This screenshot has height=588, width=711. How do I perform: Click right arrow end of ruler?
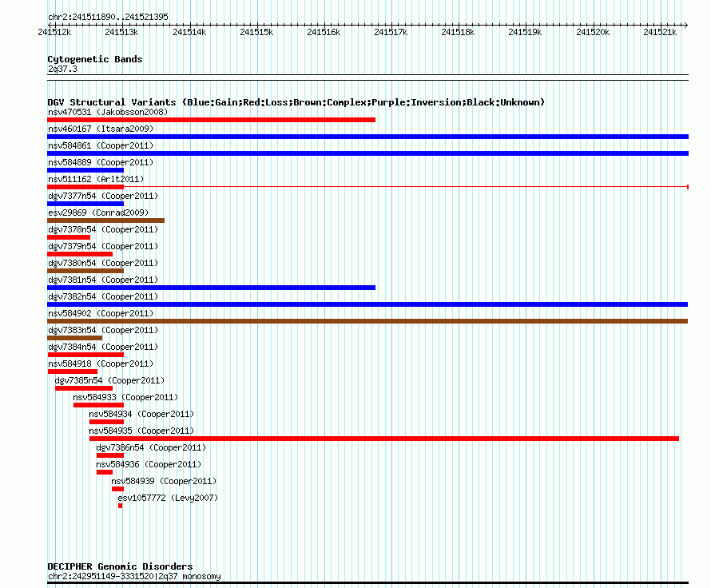coord(685,25)
